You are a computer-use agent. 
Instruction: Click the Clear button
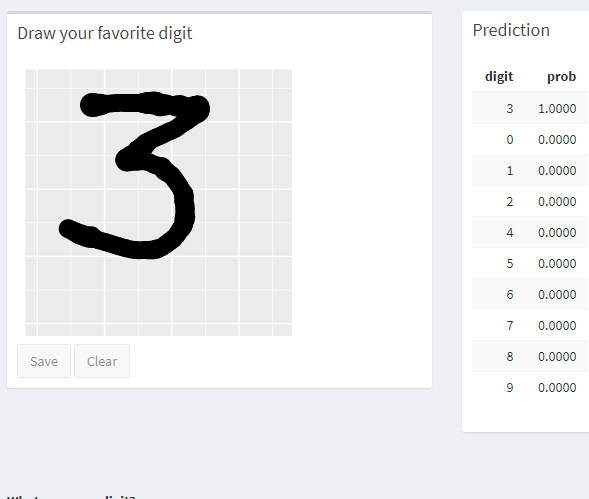tap(102, 361)
